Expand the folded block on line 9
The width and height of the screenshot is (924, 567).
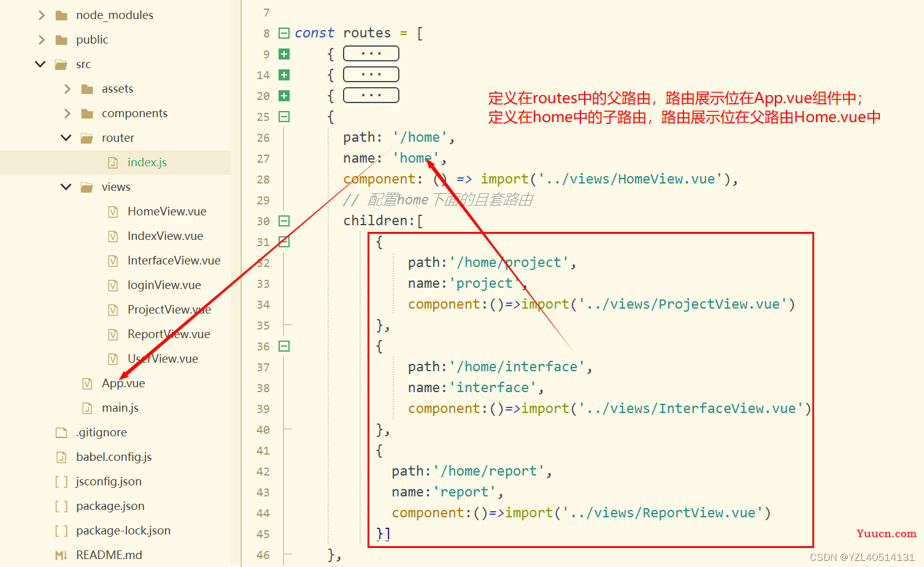tap(284, 54)
